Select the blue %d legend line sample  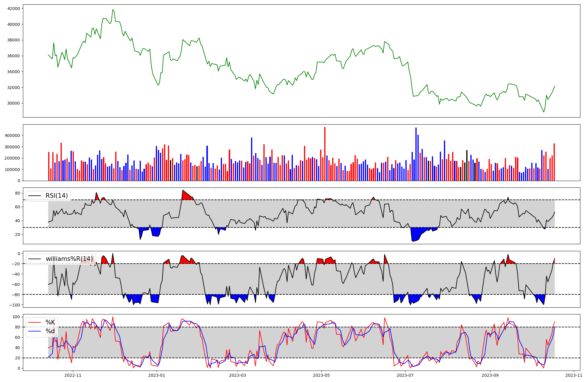coord(34,331)
